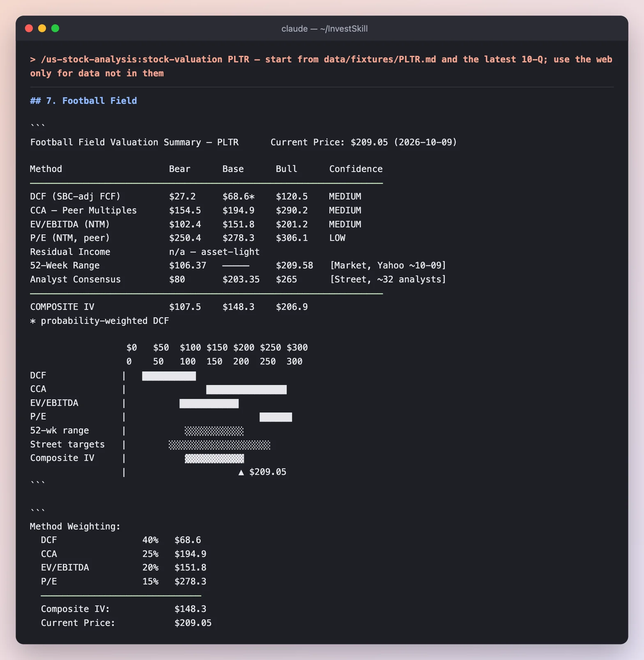Image resolution: width=644 pixels, height=660 pixels.
Task: Click DCF base value '$68.6*'
Action: coord(238,197)
